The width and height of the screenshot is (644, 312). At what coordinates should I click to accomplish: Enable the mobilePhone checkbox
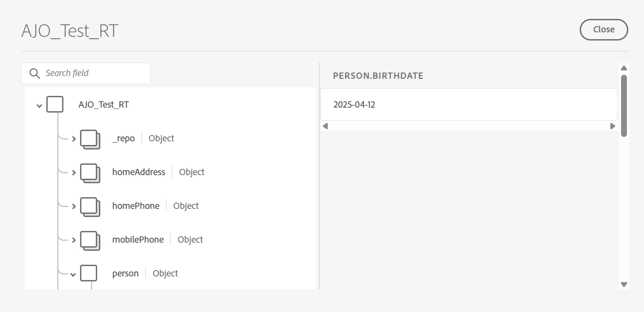pyautogui.click(x=89, y=239)
